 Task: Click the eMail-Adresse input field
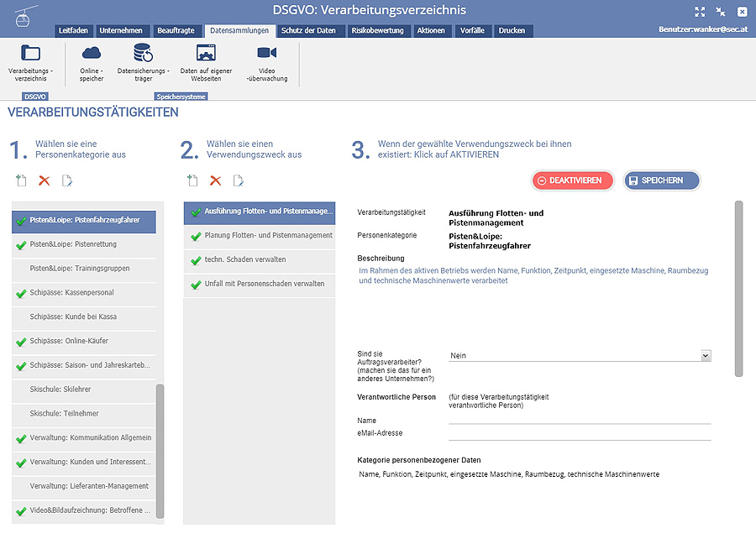580,433
